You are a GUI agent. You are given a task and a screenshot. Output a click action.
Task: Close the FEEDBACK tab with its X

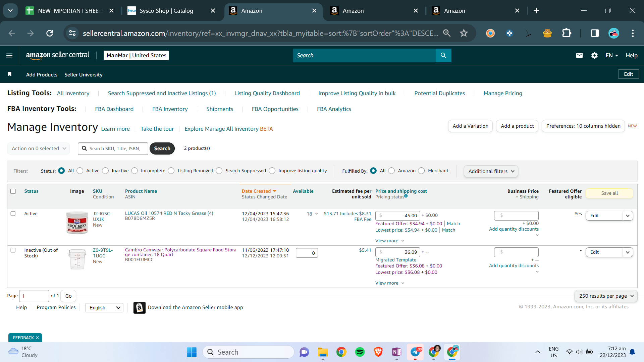(x=37, y=338)
